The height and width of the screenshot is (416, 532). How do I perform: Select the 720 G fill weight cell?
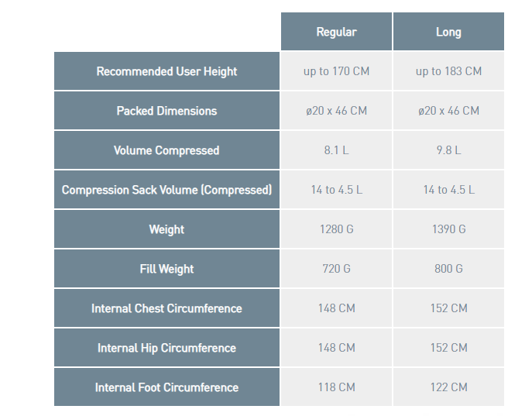coord(336,269)
